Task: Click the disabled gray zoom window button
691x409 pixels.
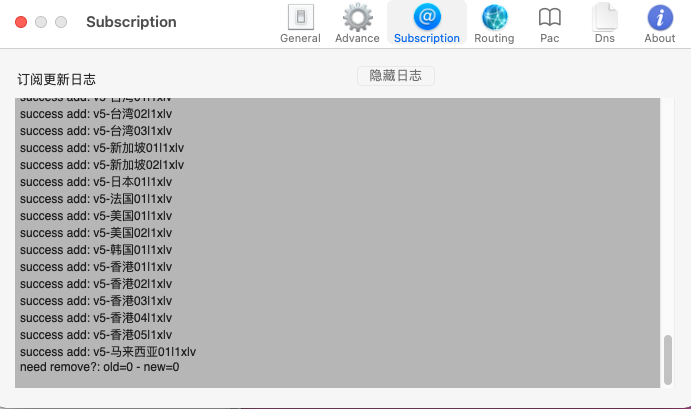Action: (61, 22)
